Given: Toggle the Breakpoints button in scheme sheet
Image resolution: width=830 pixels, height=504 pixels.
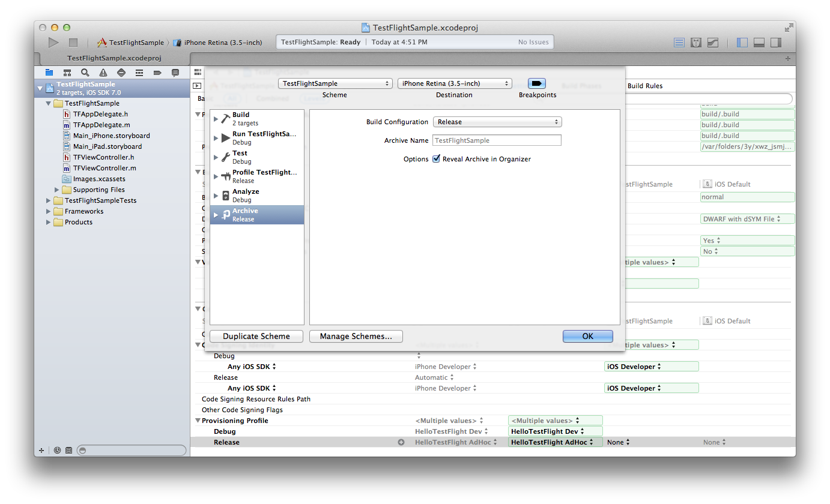Looking at the screenshot, I should [x=537, y=83].
